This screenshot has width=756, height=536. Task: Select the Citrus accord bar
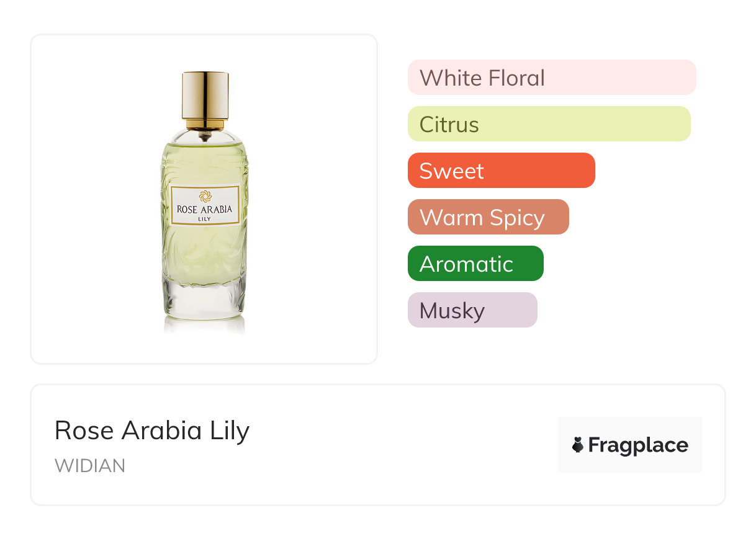click(x=549, y=124)
